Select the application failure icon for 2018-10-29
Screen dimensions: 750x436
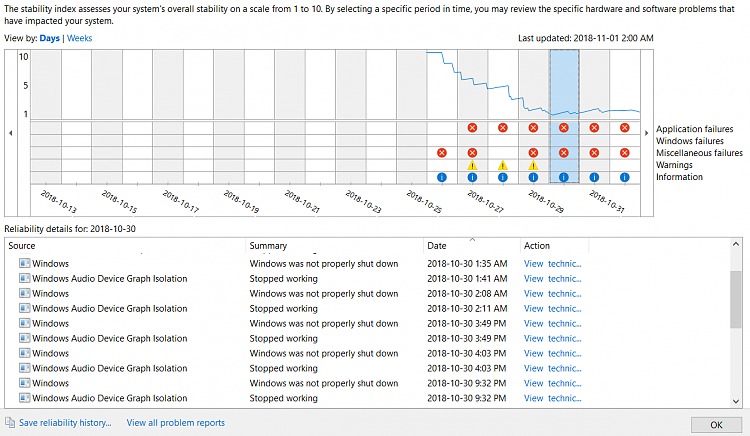[x=533, y=128]
